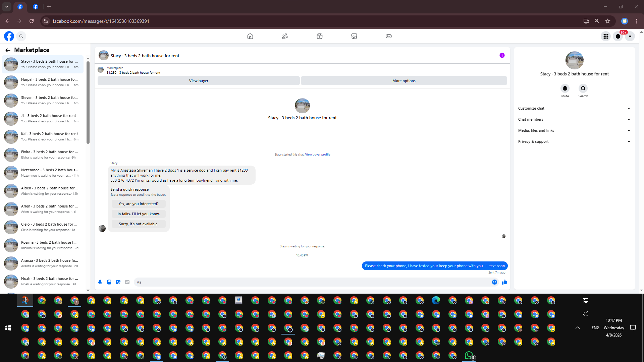Expand the Customize chat section
Viewport: 644px width, 362px height.
point(574,108)
